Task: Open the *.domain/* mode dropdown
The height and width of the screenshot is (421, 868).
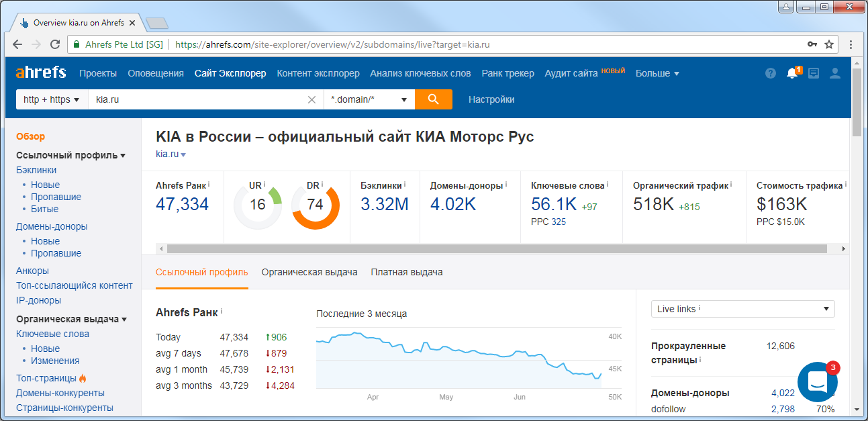Action: click(369, 99)
